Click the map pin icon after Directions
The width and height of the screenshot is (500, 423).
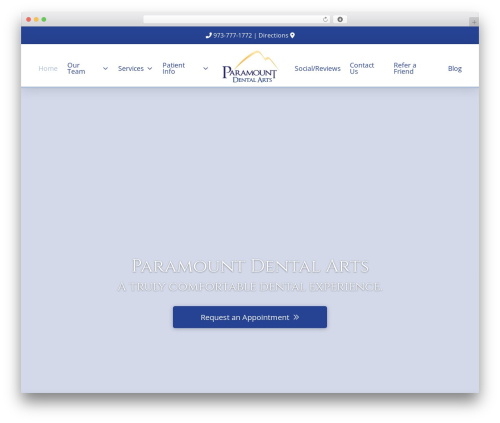(292, 35)
